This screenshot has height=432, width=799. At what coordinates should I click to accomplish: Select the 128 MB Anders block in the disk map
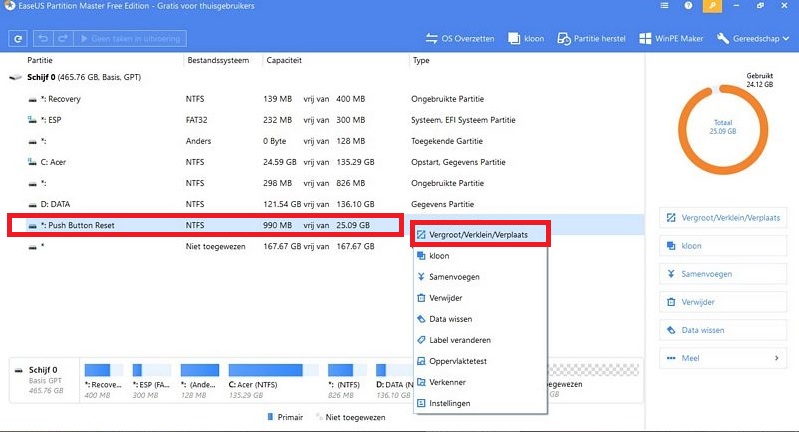coord(200,381)
